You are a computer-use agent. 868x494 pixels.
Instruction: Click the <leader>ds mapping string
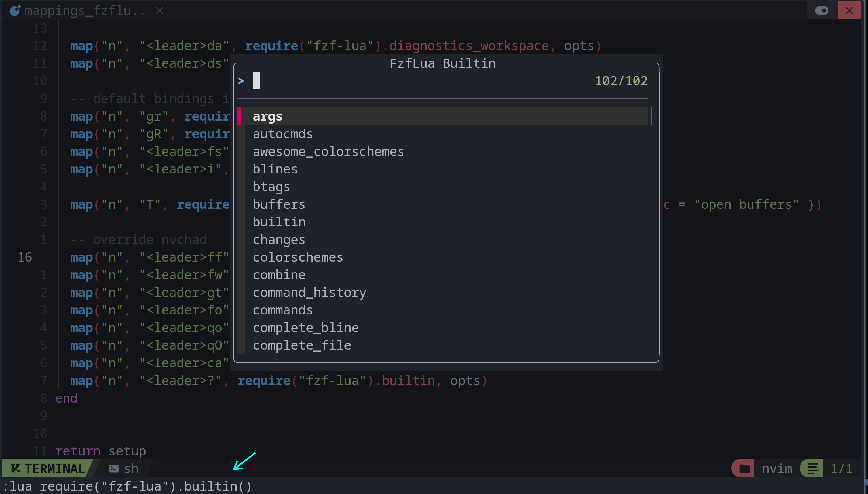point(184,63)
